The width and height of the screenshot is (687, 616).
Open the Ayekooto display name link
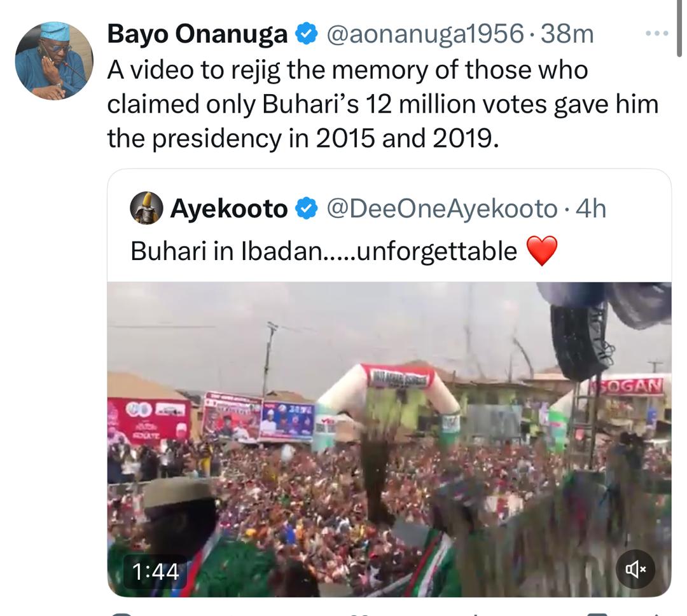(229, 209)
